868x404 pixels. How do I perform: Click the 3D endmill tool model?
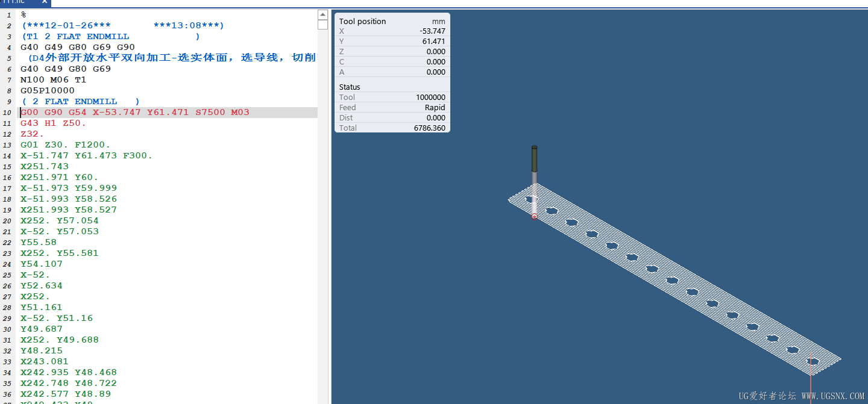pyautogui.click(x=534, y=160)
